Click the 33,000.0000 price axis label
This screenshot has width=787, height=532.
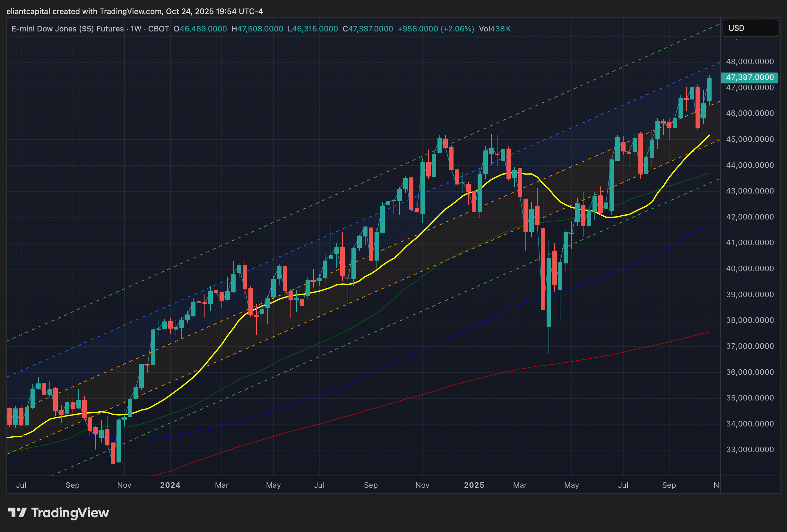coord(750,449)
